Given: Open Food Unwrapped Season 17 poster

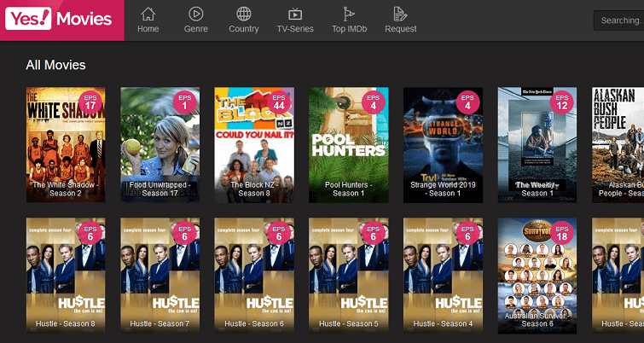Looking at the screenshot, I should pyautogui.click(x=160, y=144).
